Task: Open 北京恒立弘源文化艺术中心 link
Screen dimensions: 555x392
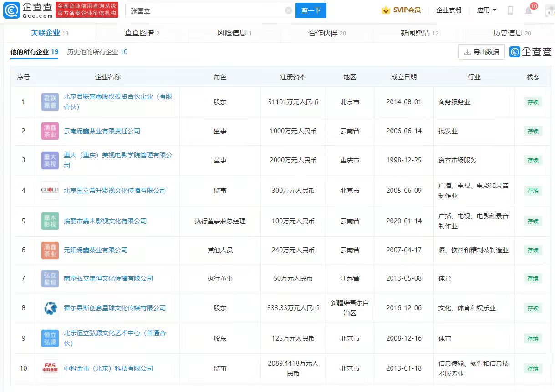Action: [x=115, y=338]
